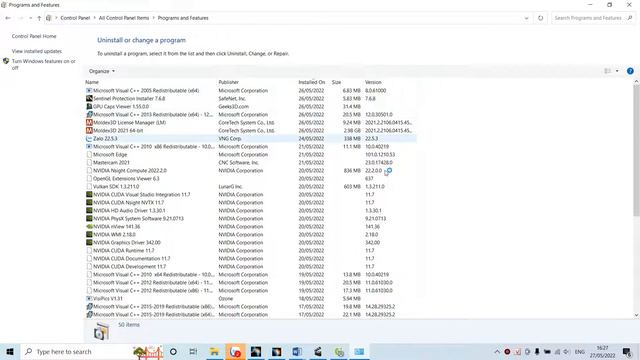This screenshot has height=360, width=640.
Task: Click the Up one level arrow
Action: [x=39, y=18]
